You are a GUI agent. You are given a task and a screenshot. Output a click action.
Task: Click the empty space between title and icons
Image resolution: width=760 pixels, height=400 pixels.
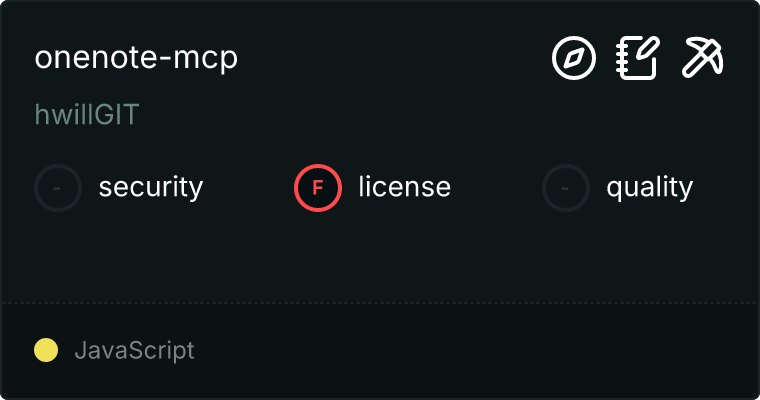pyautogui.click(x=394, y=58)
